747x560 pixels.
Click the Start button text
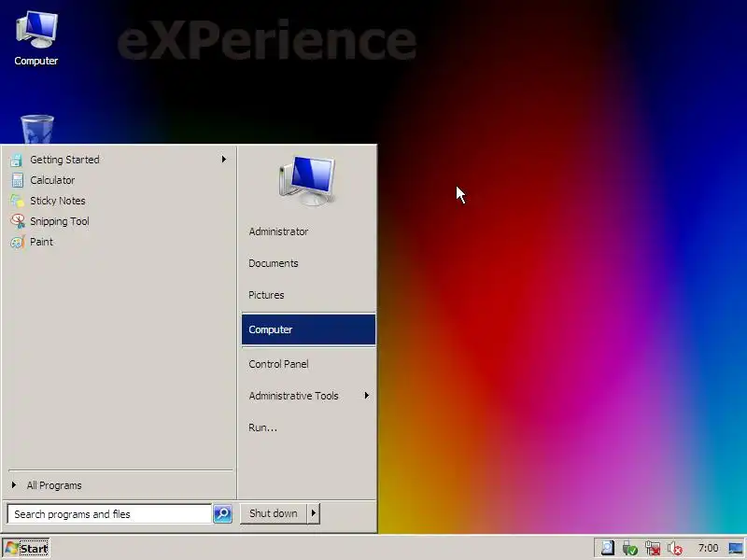click(x=34, y=549)
